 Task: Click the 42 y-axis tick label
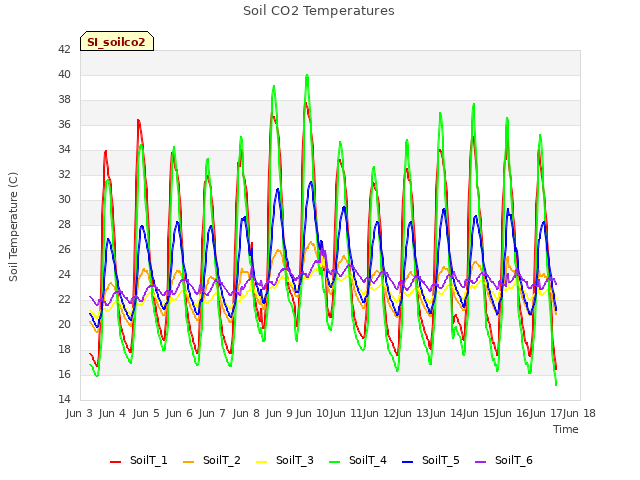(x=64, y=49)
